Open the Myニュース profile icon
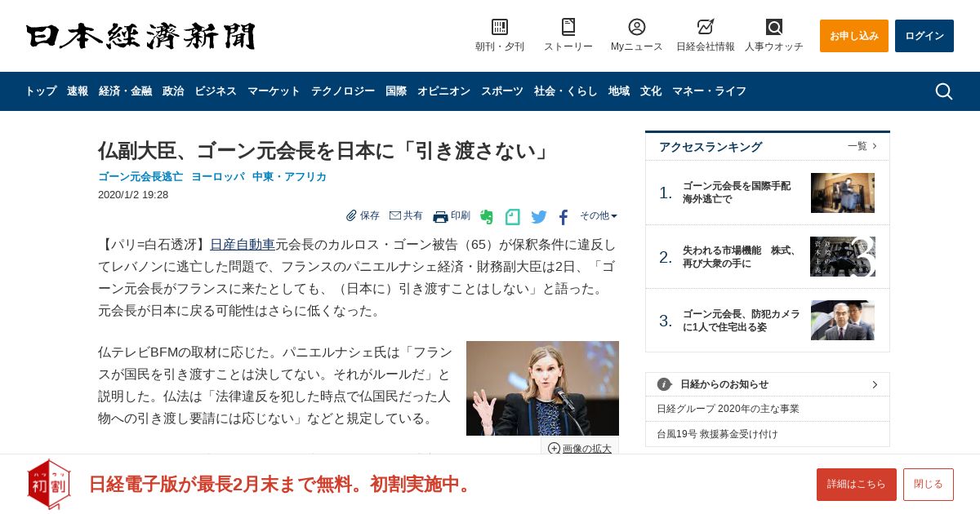The width and height of the screenshot is (980, 514). click(x=637, y=27)
